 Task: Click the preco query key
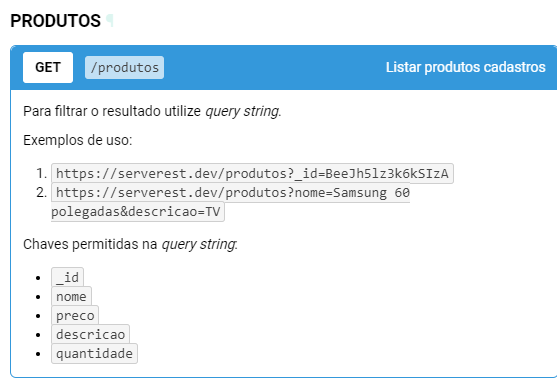point(75,316)
